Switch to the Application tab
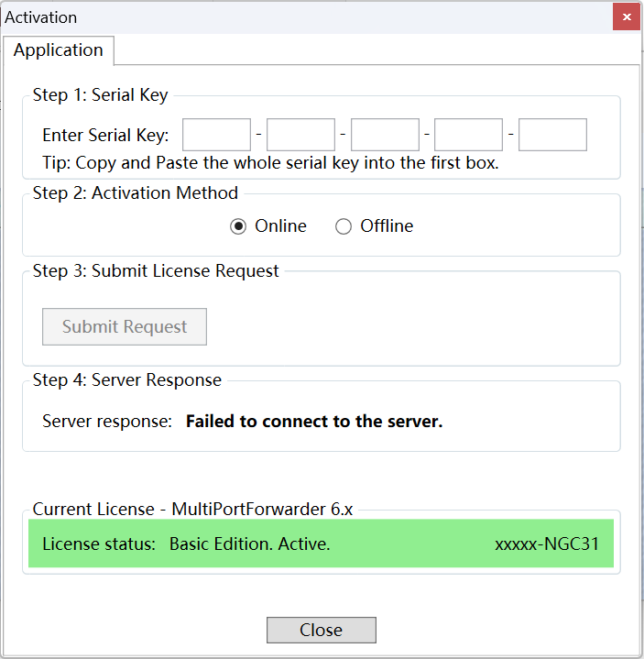This screenshot has height=659, width=644. (x=59, y=50)
